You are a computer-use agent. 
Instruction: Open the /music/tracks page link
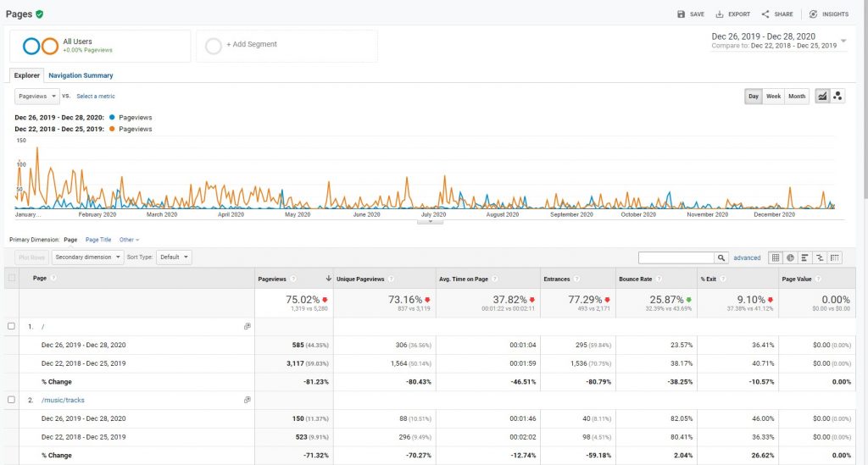[x=63, y=400]
